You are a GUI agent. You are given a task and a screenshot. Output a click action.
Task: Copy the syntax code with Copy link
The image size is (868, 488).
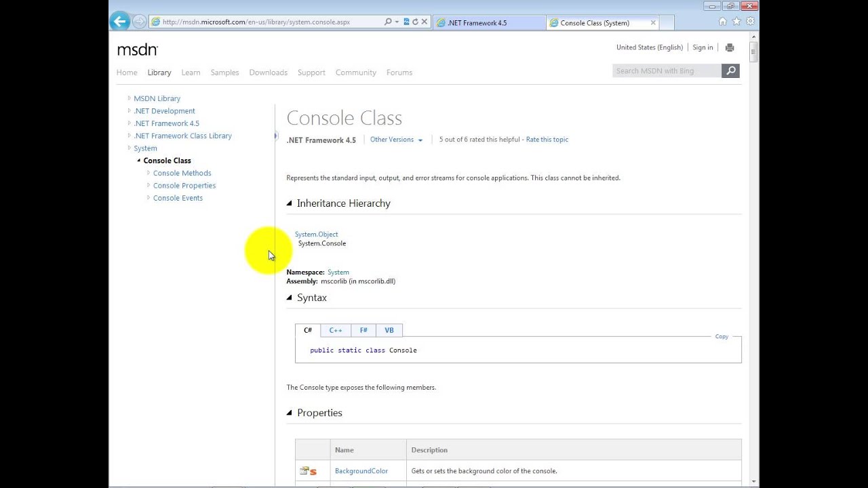point(722,336)
